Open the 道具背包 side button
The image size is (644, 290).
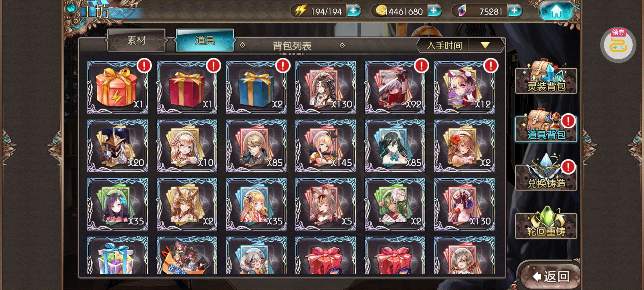546,126
